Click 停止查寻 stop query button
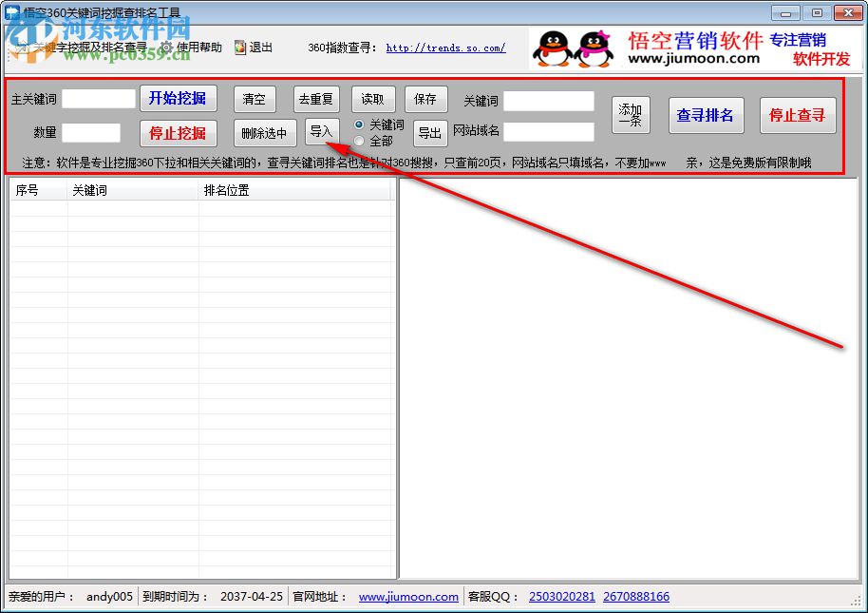Image resolution: width=868 pixels, height=613 pixels. coord(798,115)
